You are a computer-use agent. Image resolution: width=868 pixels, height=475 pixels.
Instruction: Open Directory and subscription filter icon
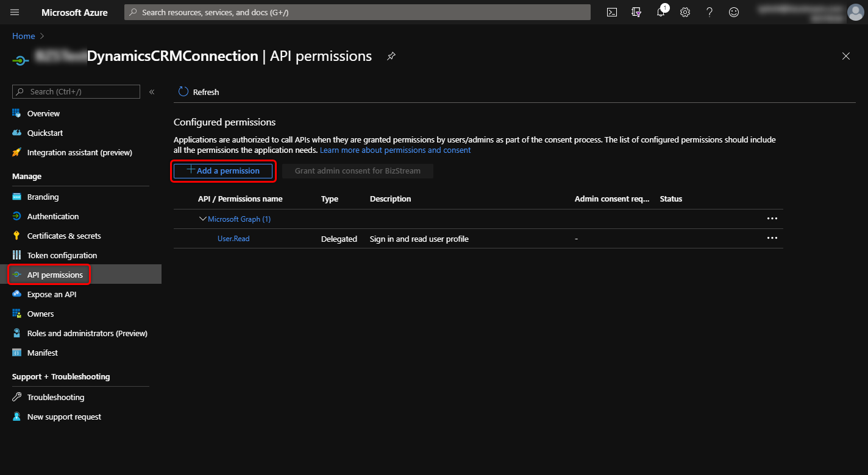[x=636, y=12]
